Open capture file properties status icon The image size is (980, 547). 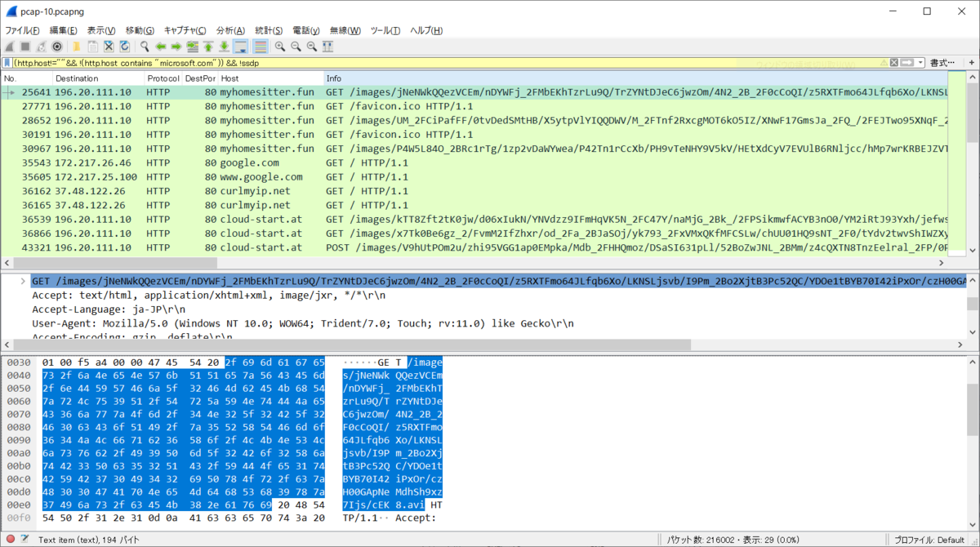pyautogui.click(x=25, y=539)
